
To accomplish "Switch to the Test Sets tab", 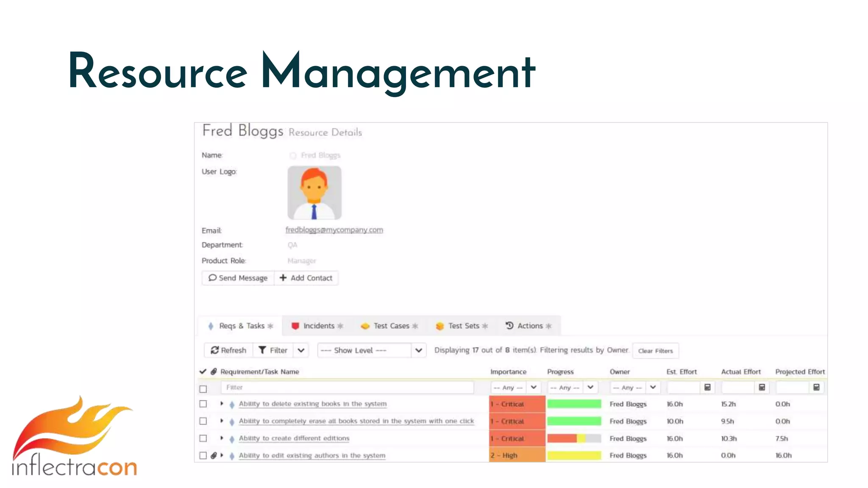I will coord(462,326).
